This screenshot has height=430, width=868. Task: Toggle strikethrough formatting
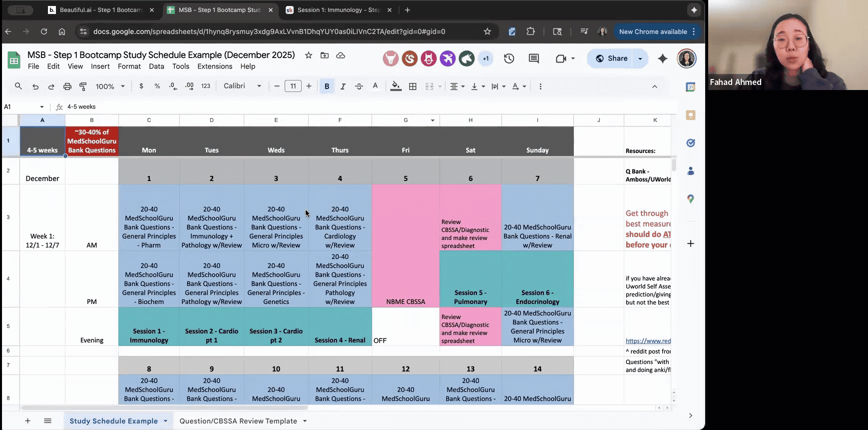coord(359,86)
